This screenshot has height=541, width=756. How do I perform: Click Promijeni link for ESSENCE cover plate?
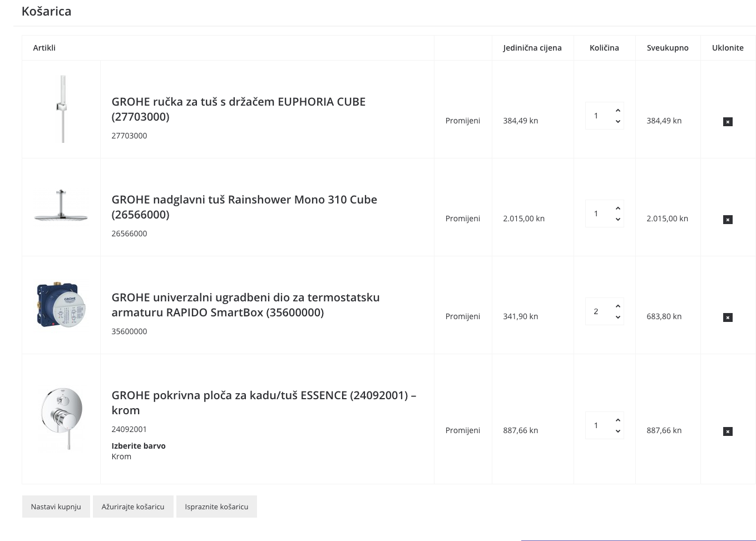pos(462,430)
